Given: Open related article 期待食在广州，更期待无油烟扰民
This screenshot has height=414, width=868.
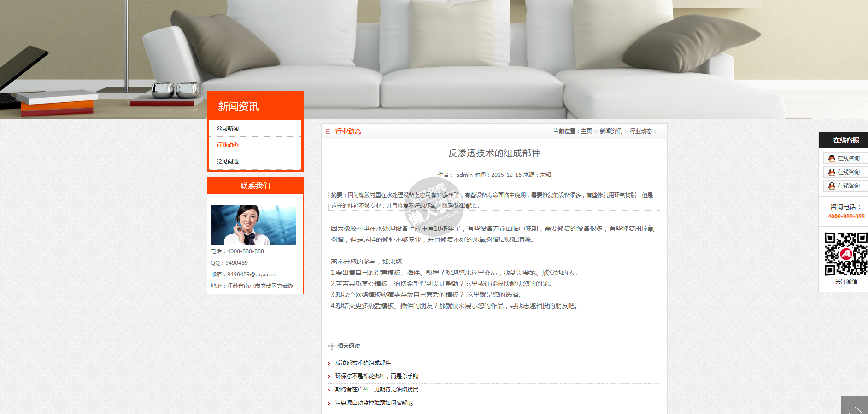Looking at the screenshot, I should [x=377, y=390].
